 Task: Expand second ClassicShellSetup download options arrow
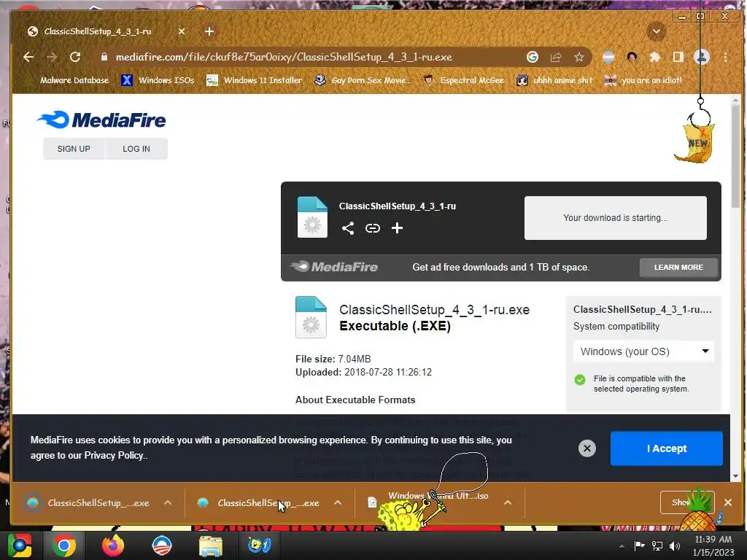(337, 502)
